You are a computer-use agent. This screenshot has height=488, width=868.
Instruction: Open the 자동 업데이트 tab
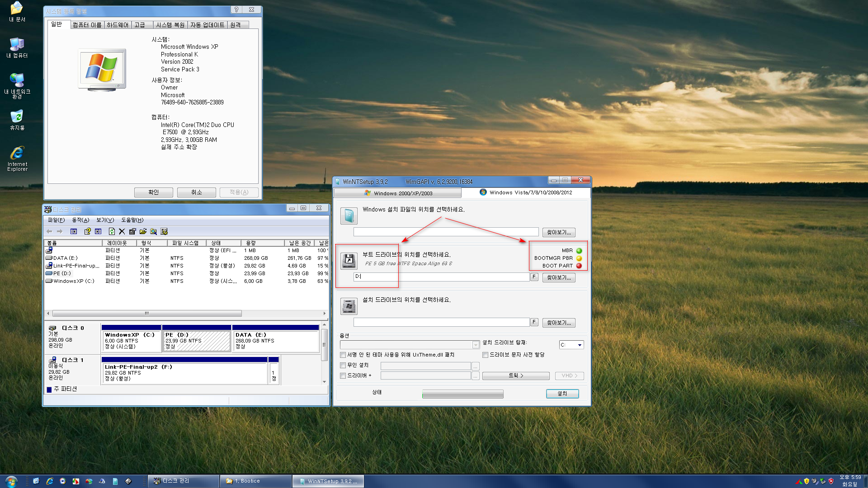tap(207, 25)
